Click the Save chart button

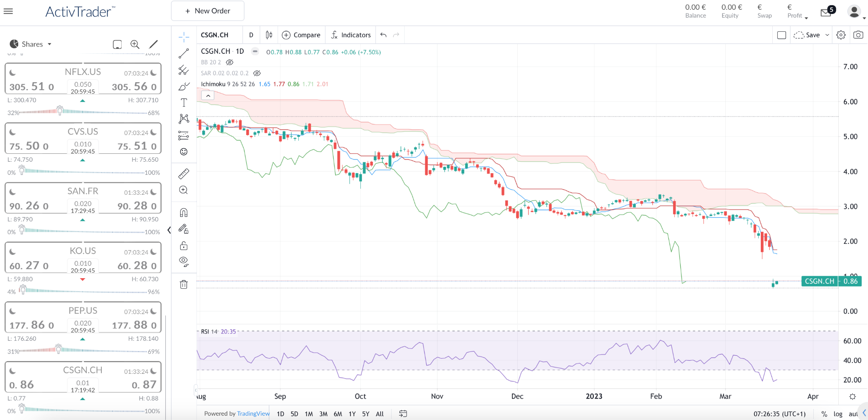[807, 35]
